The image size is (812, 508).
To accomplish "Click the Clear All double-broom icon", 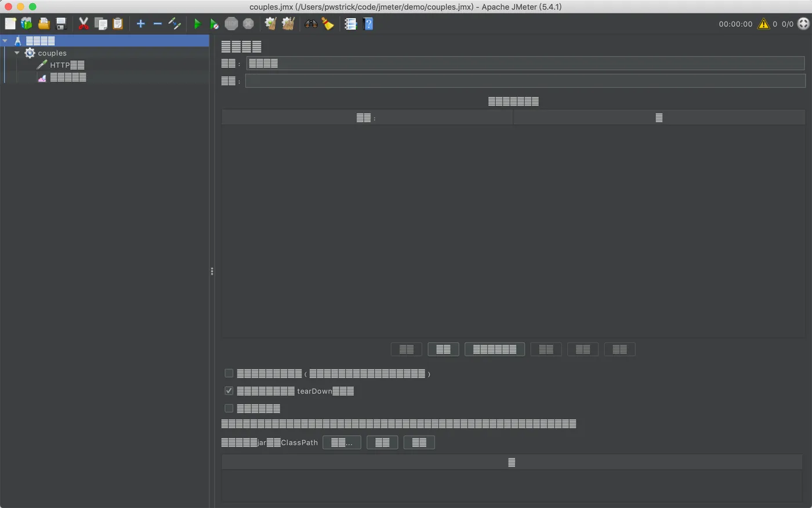I will click(288, 24).
